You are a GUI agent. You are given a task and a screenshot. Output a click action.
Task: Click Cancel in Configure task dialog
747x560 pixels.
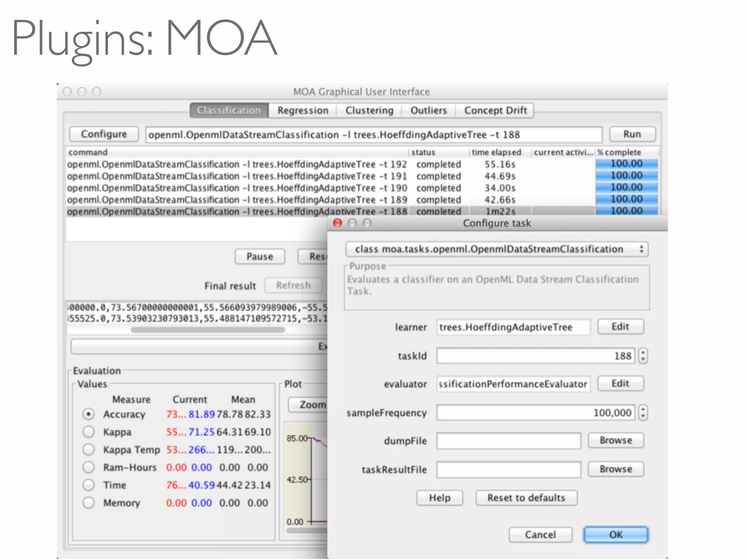[x=541, y=535]
